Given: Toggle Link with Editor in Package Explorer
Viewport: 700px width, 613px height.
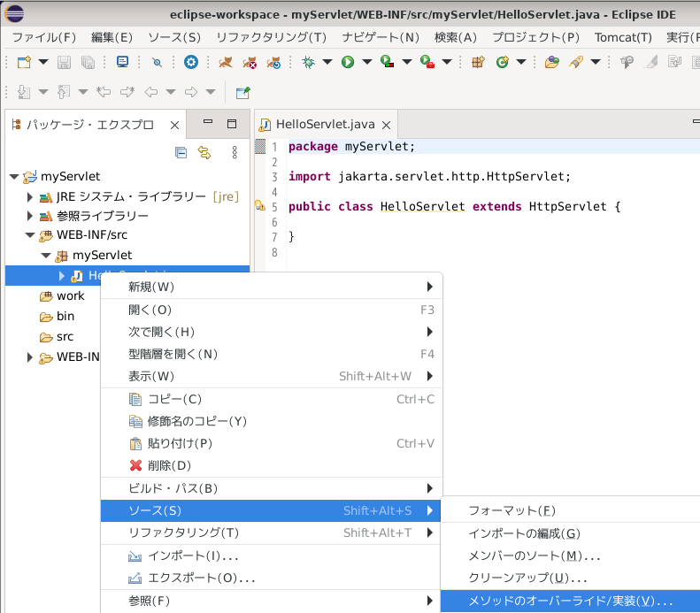Looking at the screenshot, I should tap(204, 153).
